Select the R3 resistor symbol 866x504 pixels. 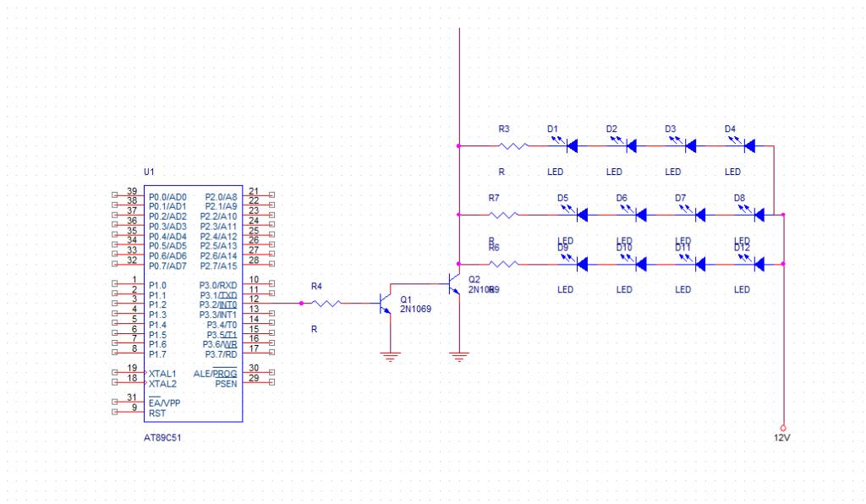513,146
